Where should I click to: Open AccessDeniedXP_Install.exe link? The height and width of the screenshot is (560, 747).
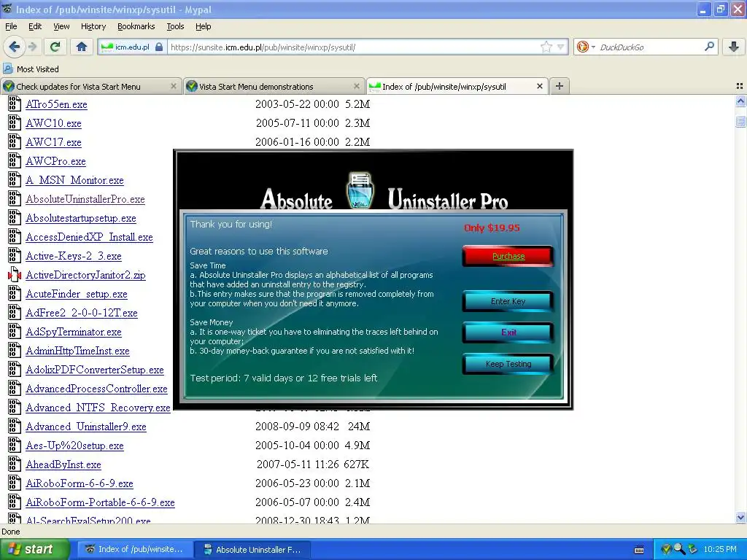(x=89, y=237)
